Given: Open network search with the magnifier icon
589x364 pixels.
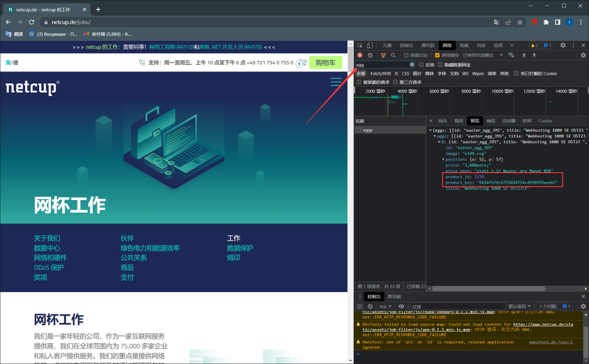Looking at the screenshot, I should click(393, 55).
